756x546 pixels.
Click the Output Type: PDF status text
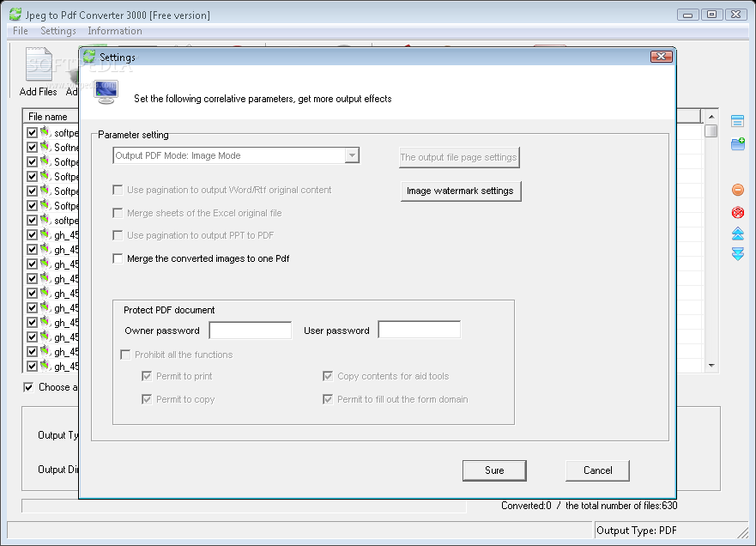click(x=637, y=531)
